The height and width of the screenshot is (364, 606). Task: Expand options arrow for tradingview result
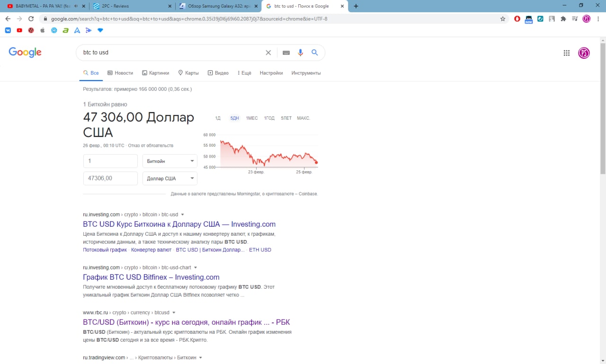(201, 358)
